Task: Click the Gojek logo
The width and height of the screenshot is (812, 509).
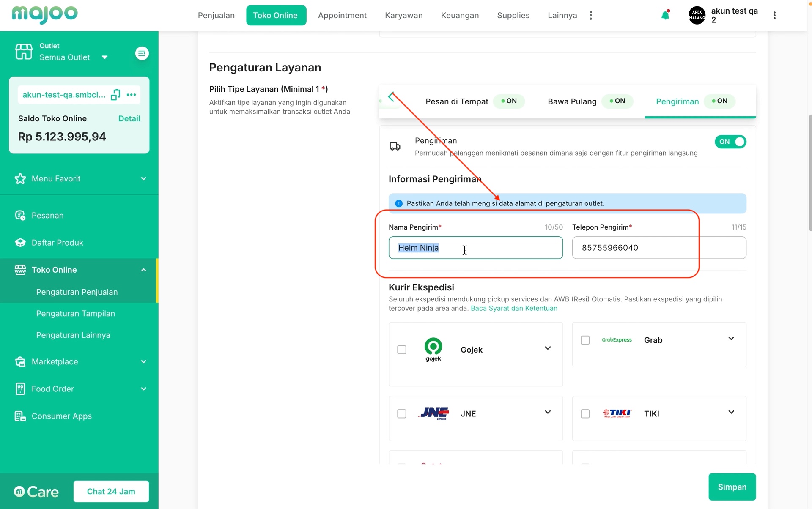Action: (x=433, y=350)
